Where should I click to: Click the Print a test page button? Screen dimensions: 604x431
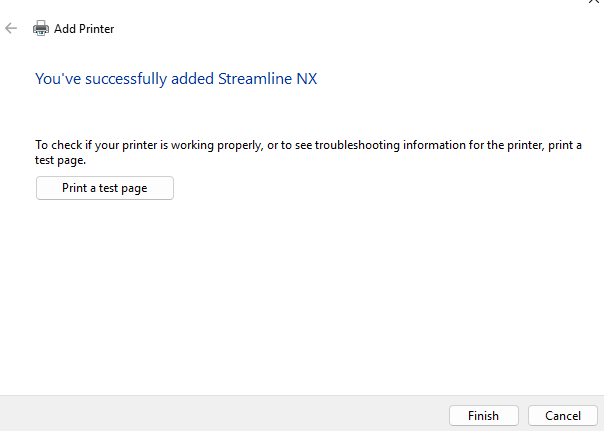(x=105, y=188)
